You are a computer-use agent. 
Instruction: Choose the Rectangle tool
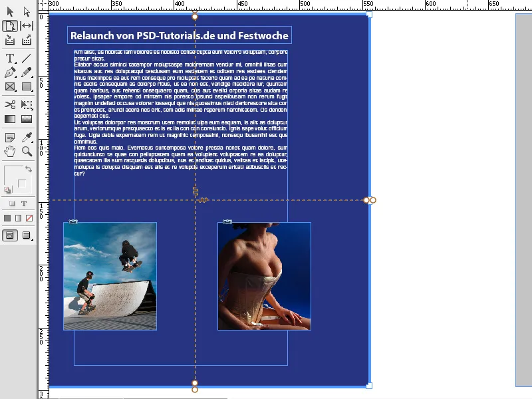tap(27, 86)
